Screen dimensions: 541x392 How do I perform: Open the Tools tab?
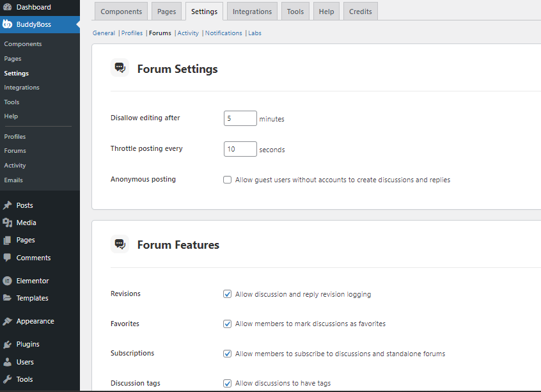tap(295, 12)
